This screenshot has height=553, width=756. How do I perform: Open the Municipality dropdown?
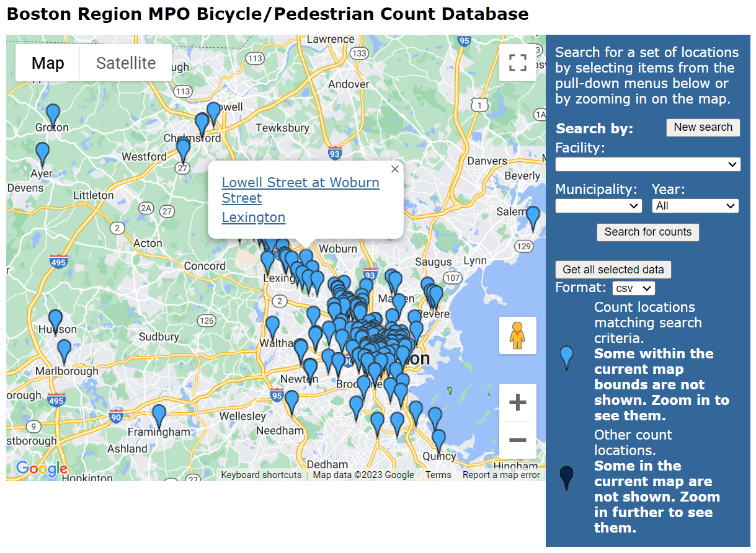(598, 205)
